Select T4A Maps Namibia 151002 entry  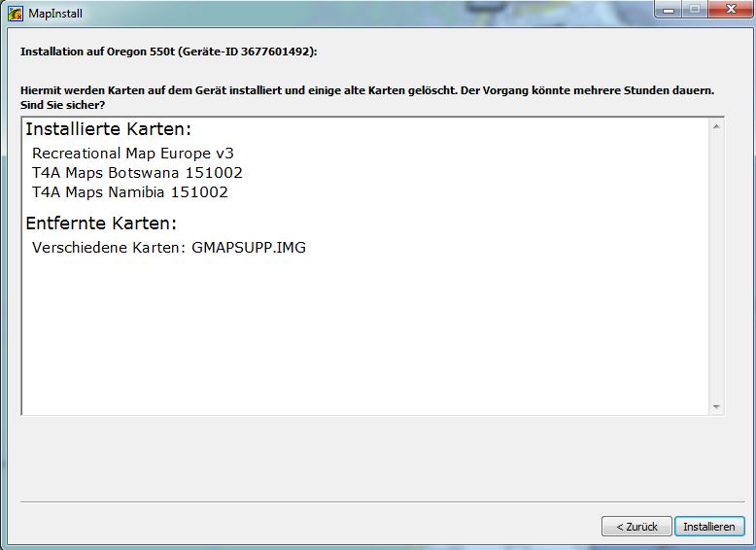(130, 192)
